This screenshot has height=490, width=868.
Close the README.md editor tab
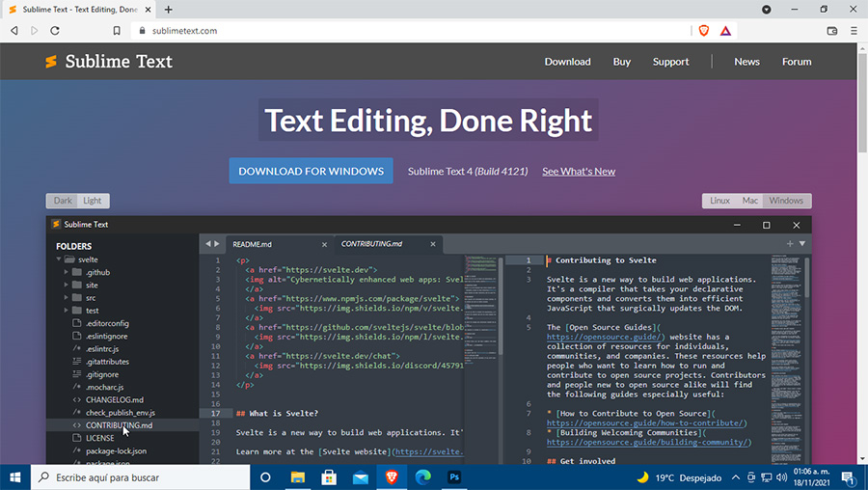coord(324,244)
